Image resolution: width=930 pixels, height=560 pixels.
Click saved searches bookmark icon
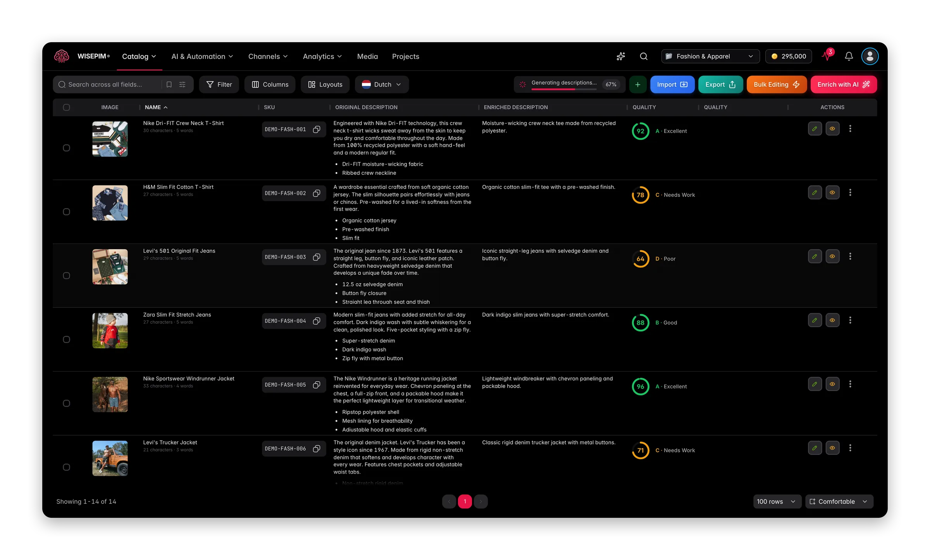pyautogui.click(x=169, y=84)
